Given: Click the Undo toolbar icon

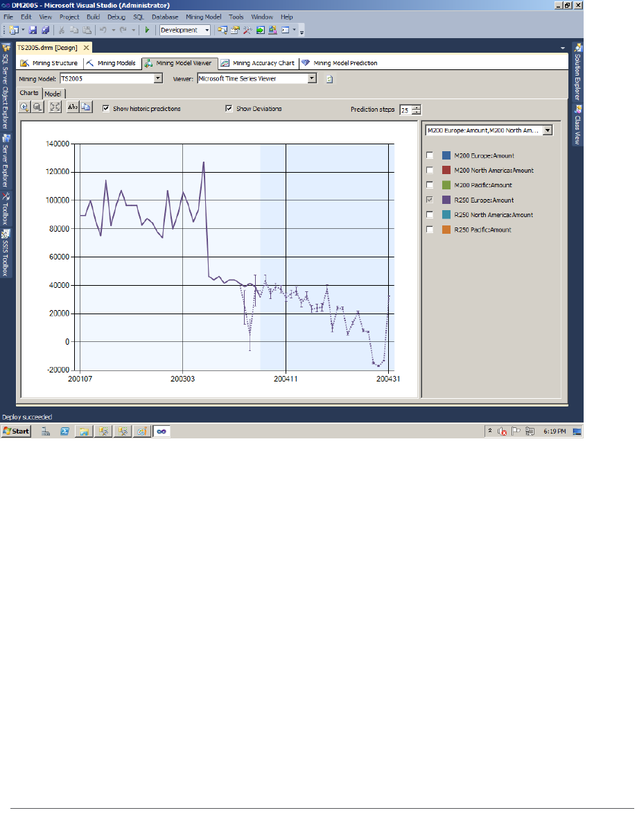Looking at the screenshot, I should [x=103, y=30].
